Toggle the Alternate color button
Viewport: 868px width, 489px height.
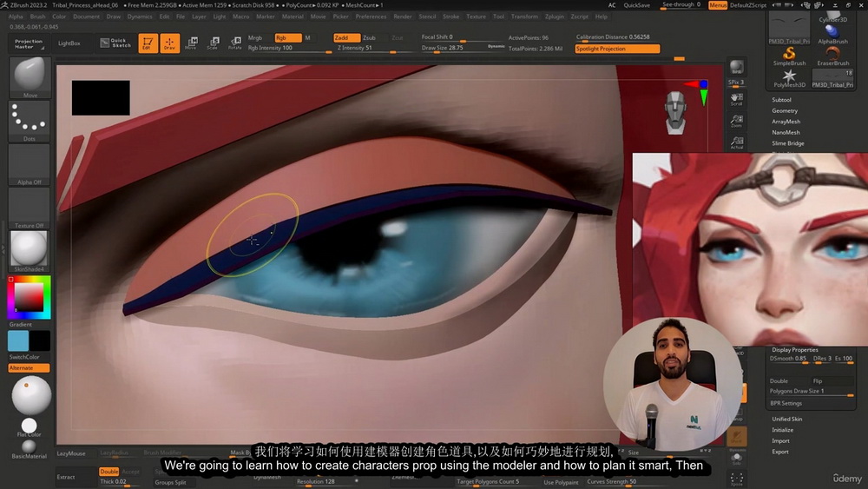tap(30, 367)
